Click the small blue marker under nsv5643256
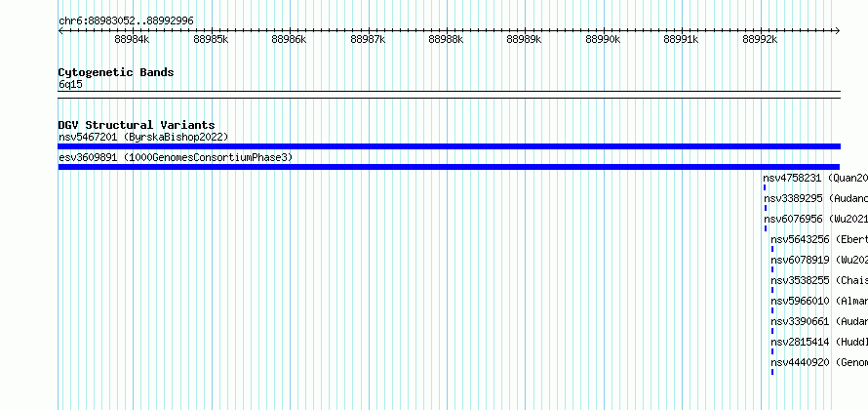868x410 pixels. tap(772, 249)
